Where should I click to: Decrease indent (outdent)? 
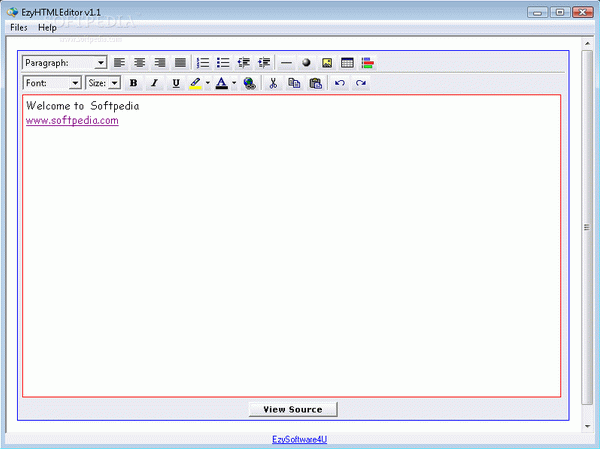pyautogui.click(x=244, y=63)
